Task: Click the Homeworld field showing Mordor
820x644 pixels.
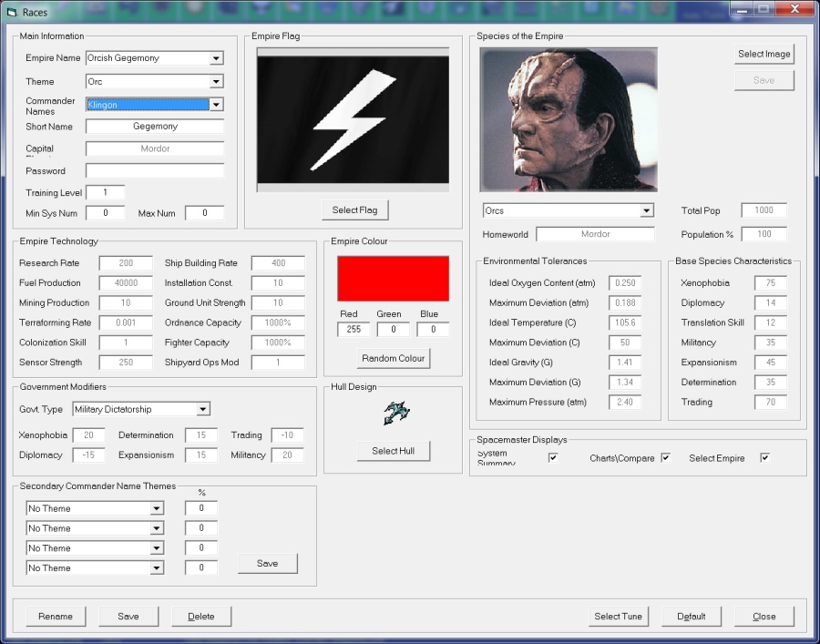Action: pyautogui.click(x=596, y=234)
